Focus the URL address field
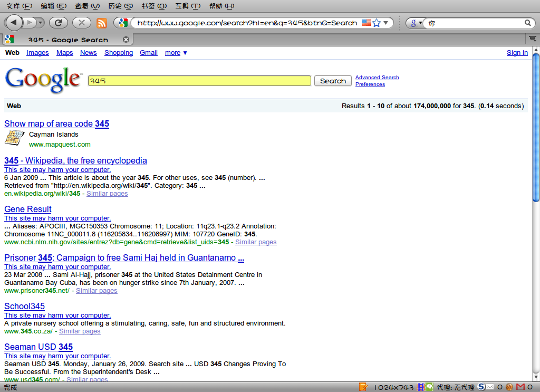 (x=247, y=23)
